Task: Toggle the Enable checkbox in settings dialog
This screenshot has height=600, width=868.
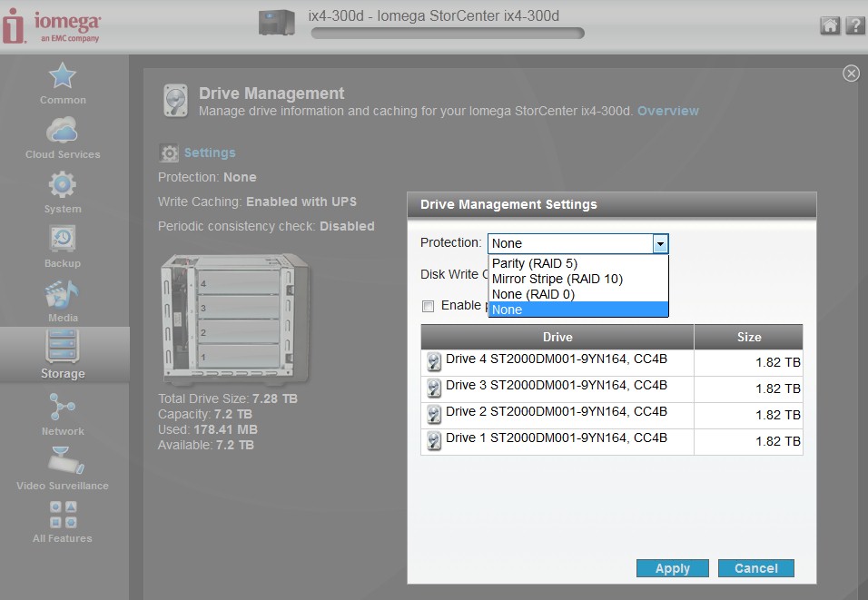Action: [428, 306]
